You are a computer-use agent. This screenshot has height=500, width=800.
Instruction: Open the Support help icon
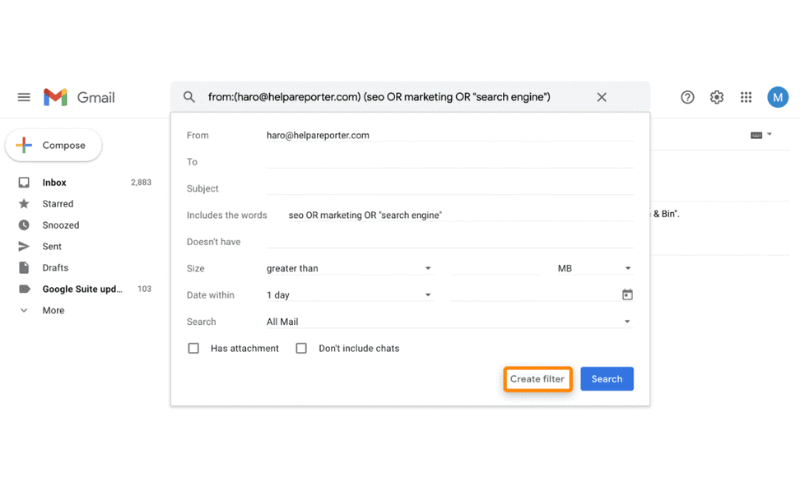(x=687, y=97)
